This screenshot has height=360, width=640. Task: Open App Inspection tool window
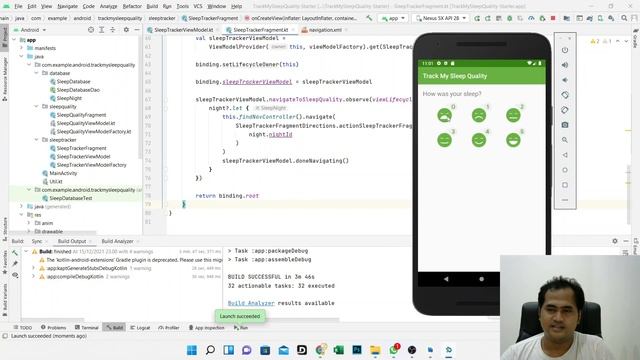point(207,328)
